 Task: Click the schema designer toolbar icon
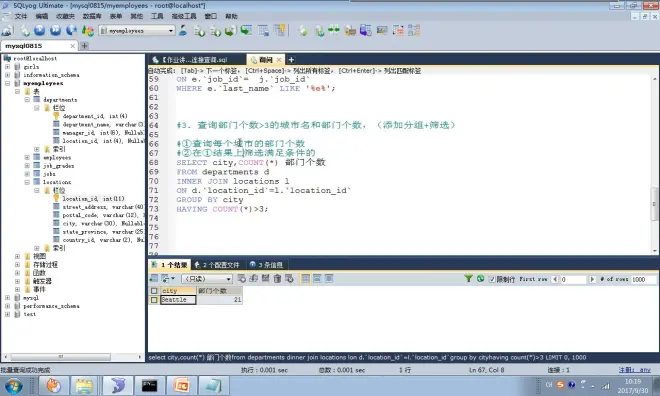point(414,30)
